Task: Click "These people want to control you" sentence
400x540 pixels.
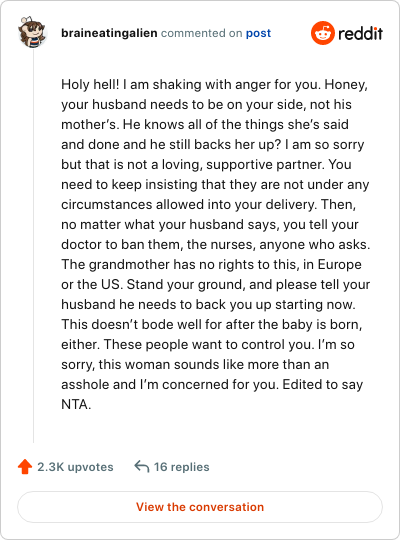Action: pyautogui.click(x=209, y=345)
